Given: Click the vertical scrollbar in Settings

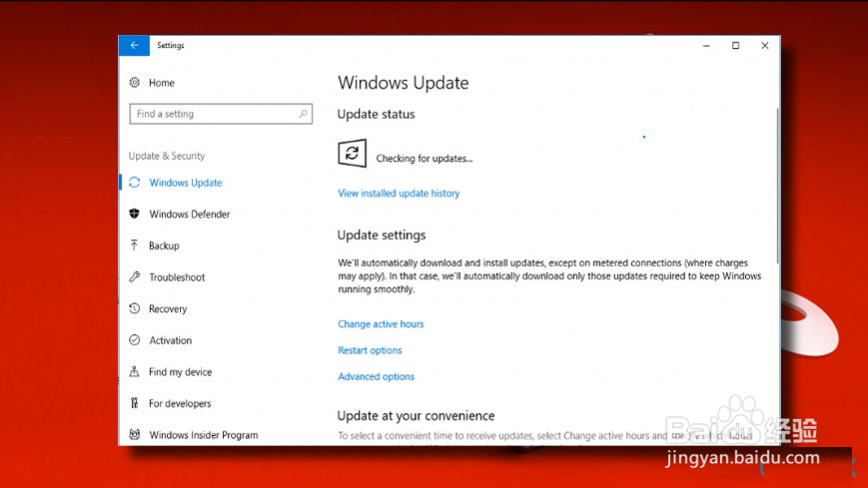Looking at the screenshot, I should (x=778, y=186).
